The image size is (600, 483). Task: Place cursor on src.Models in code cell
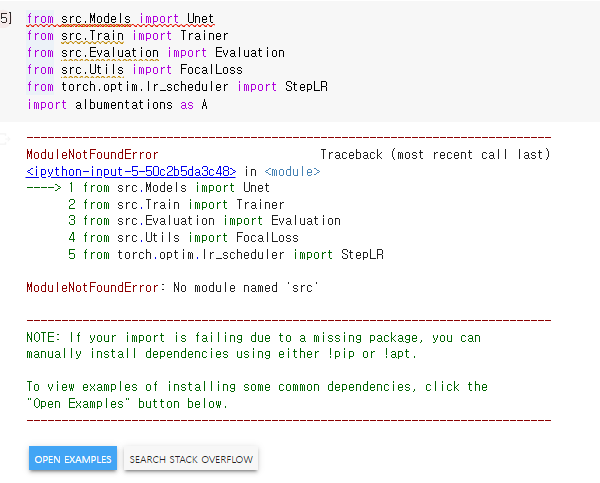pyautogui.click(x=94, y=19)
